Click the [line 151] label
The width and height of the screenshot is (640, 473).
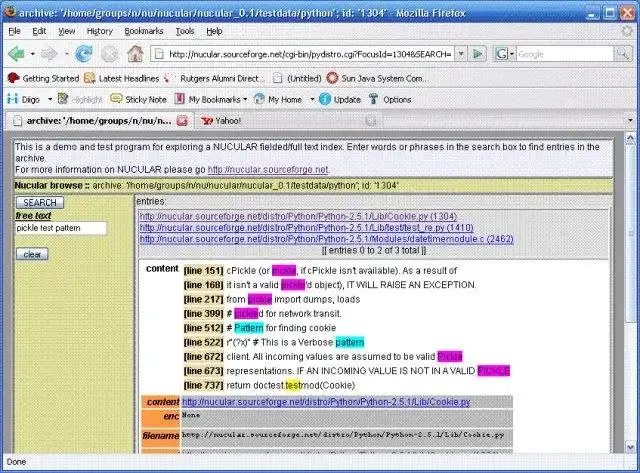pyautogui.click(x=203, y=271)
